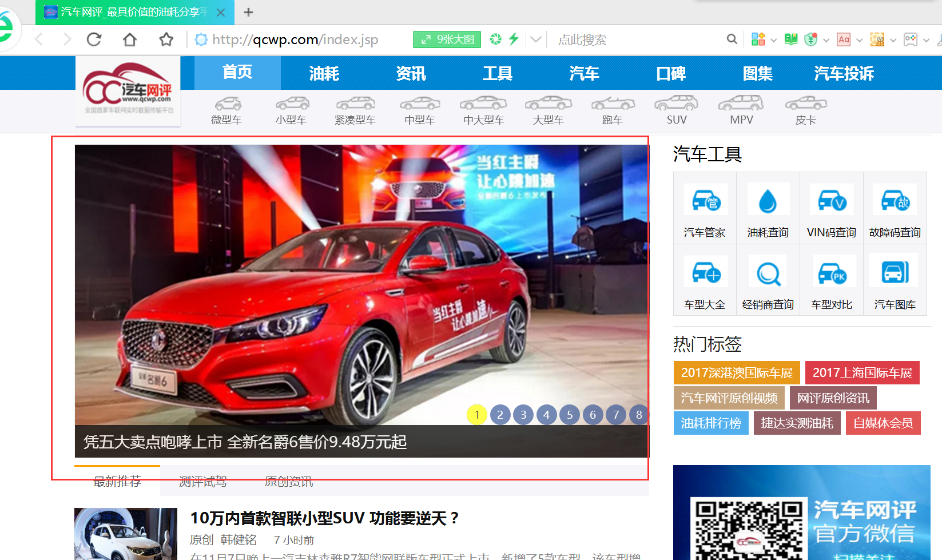Screen dimensions: 942x560
Task: Jump to carousel slide 3
Action: click(x=523, y=415)
